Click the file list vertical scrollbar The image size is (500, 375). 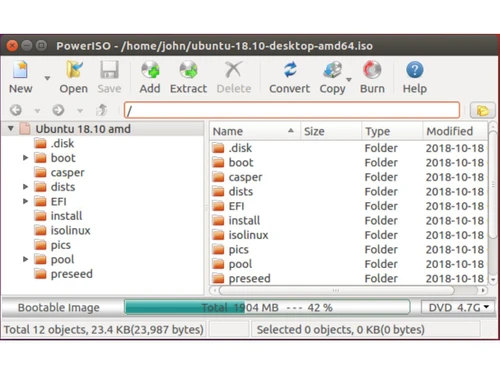pos(493,185)
